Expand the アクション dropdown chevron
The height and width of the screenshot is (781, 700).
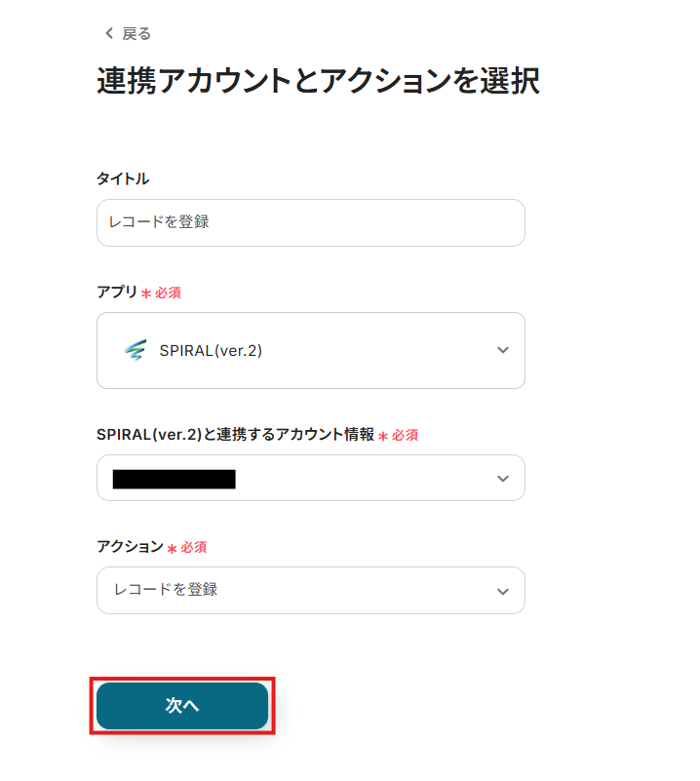(x=502, y=591)
